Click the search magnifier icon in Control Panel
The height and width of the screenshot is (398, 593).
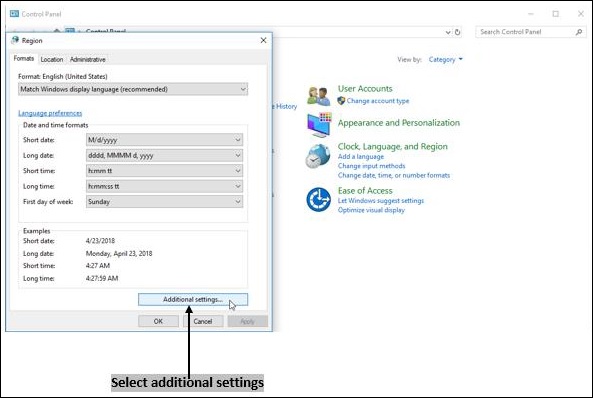(579, 32)
